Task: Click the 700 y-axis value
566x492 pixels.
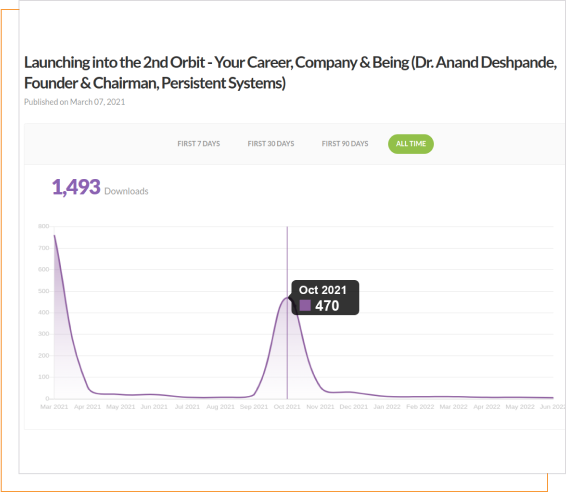Action: point(44,248)
